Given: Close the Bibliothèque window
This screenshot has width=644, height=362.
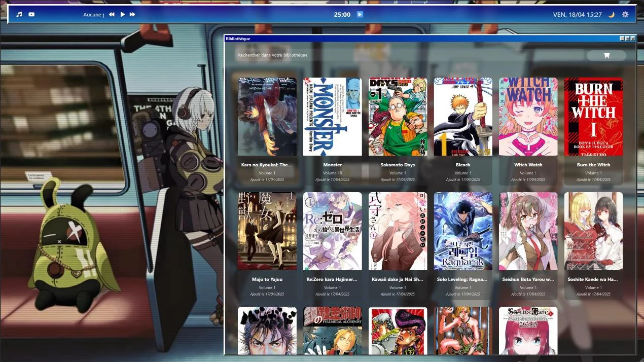Looking at the screenshot, I should coord(632,39).
